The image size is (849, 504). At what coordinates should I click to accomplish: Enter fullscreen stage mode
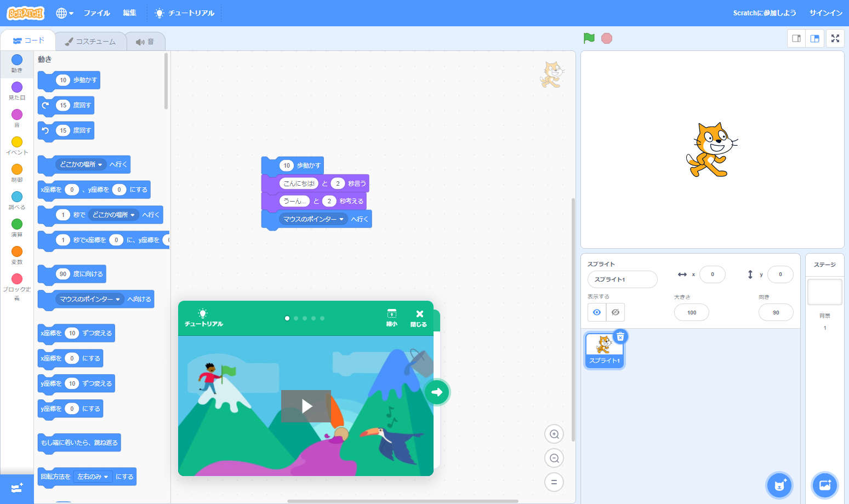(x=835, y=38)
